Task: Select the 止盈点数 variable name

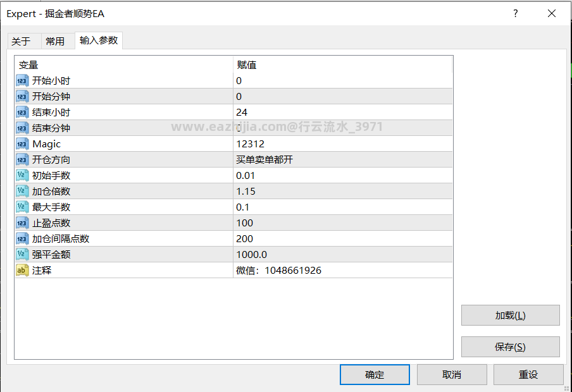Action: click(x=51, y=223)
